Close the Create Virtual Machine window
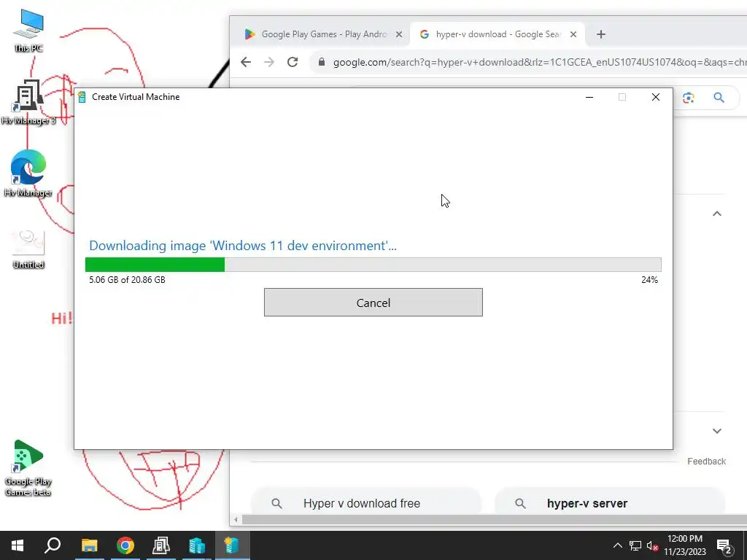Image resolution: width=747 pixels, height=560 pixels. [x=656, y=97]
